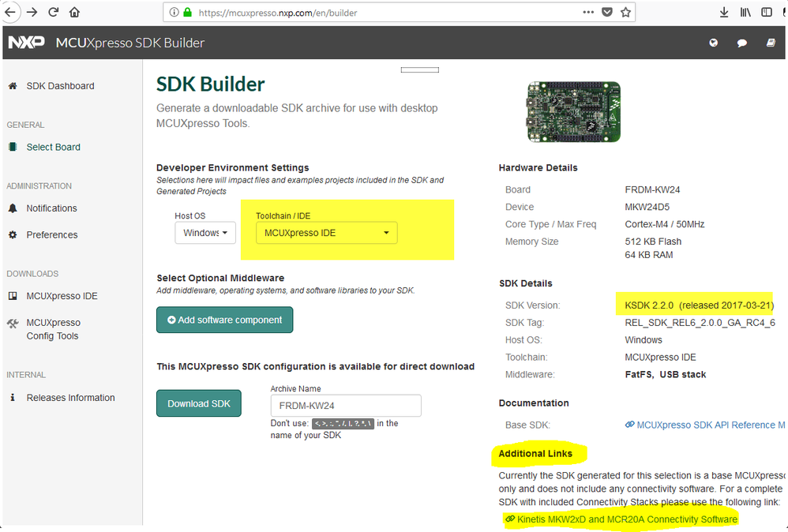Screen dimensions: 788x532
Task: Click the MCUXpresso SDK Builder header title
Action: click(130, 43)
